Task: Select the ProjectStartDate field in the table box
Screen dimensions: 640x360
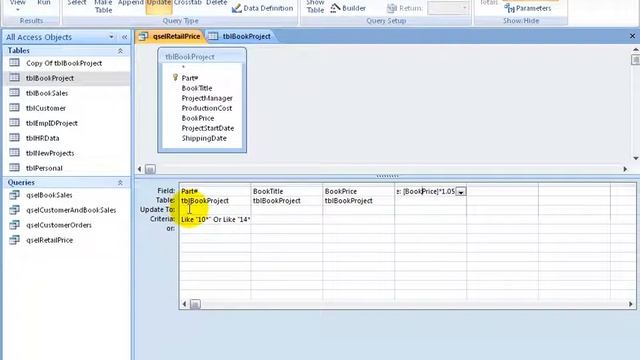Action: click(208, 128)
